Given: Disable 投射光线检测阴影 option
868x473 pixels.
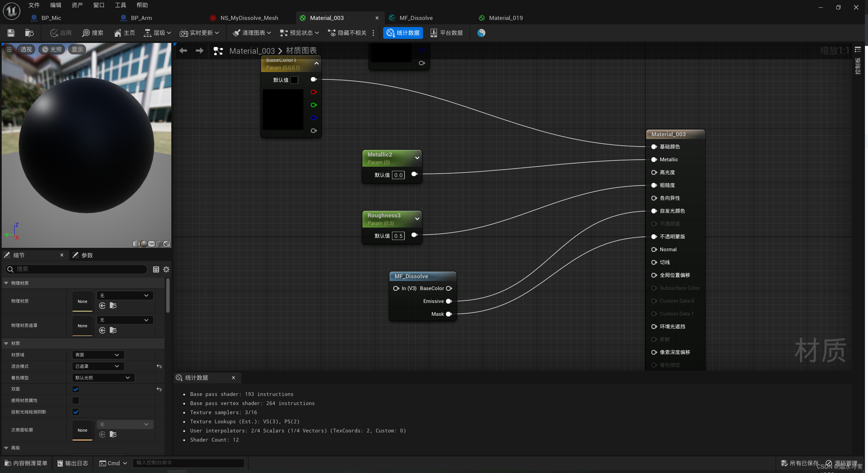Looking at the screenshot, I should [75, 412].
